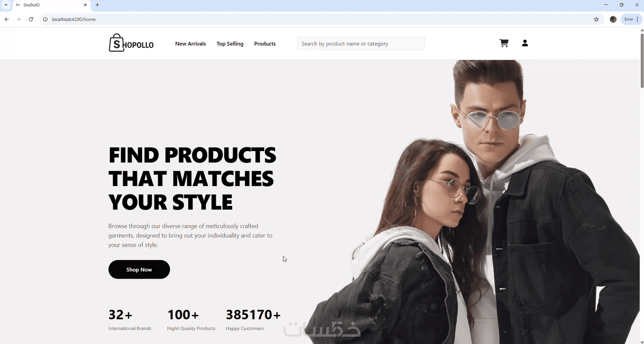644x344 pixels.
Task: Expand the tab search dropdown arrow
Action: pyautogui.click(x=6, y=5)
